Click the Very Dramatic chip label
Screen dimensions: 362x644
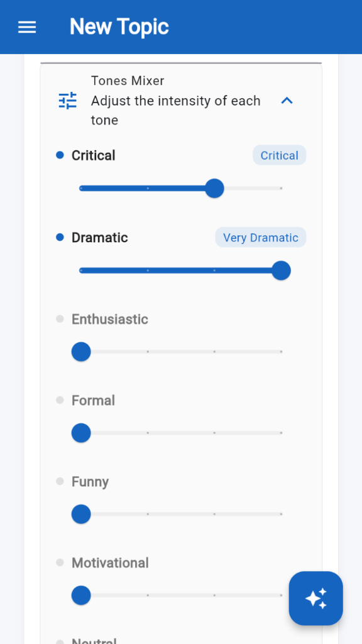point(260,237)
